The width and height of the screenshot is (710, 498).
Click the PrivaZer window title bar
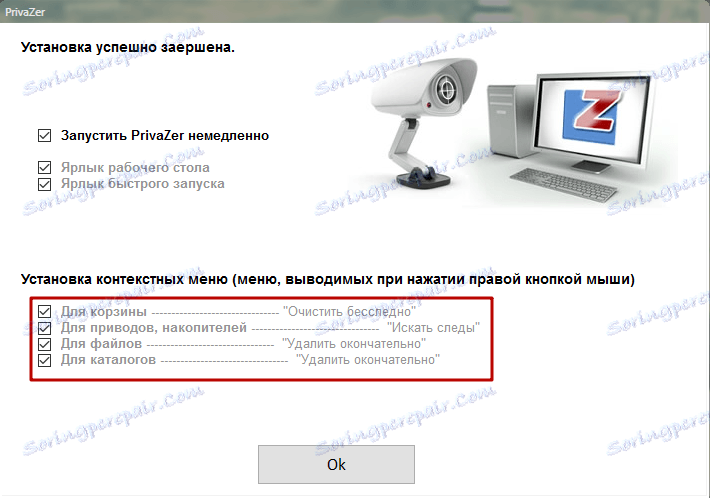pos(355,11)
